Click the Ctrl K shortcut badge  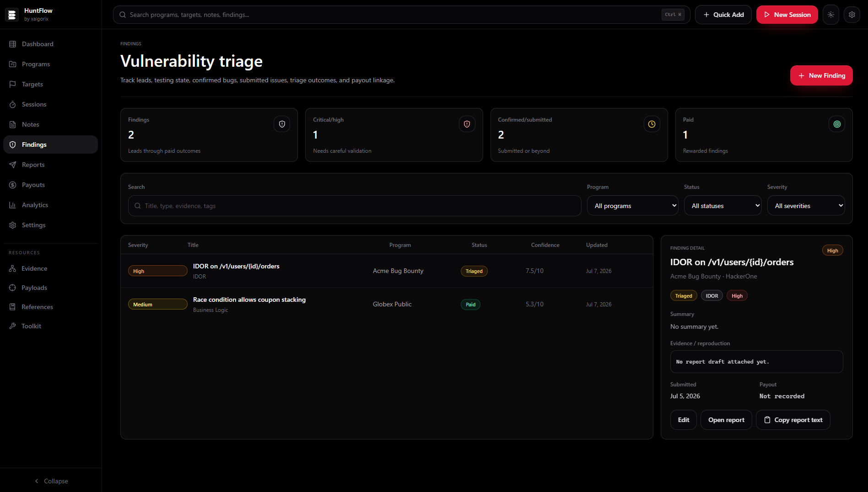[673, 15]
